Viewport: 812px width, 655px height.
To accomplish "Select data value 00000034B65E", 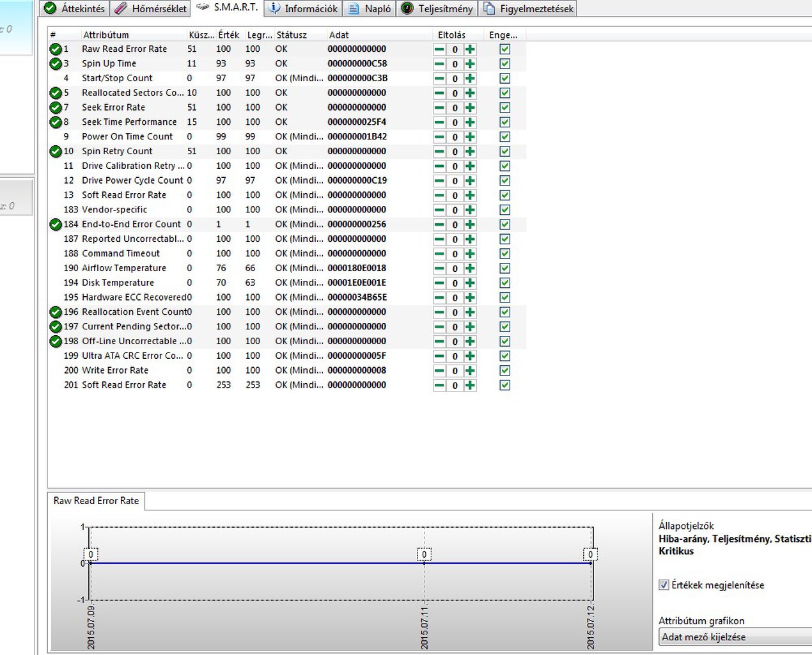I will (357, 297).
